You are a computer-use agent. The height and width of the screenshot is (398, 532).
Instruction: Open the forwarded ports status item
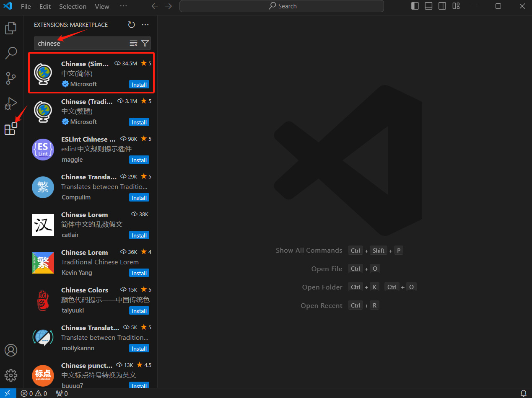(62, 393)
